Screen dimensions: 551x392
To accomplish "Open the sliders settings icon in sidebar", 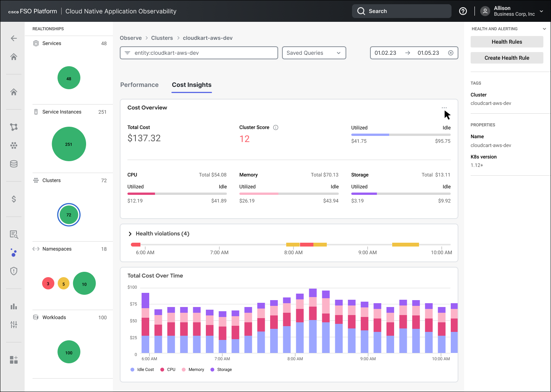I will [14, 325].
